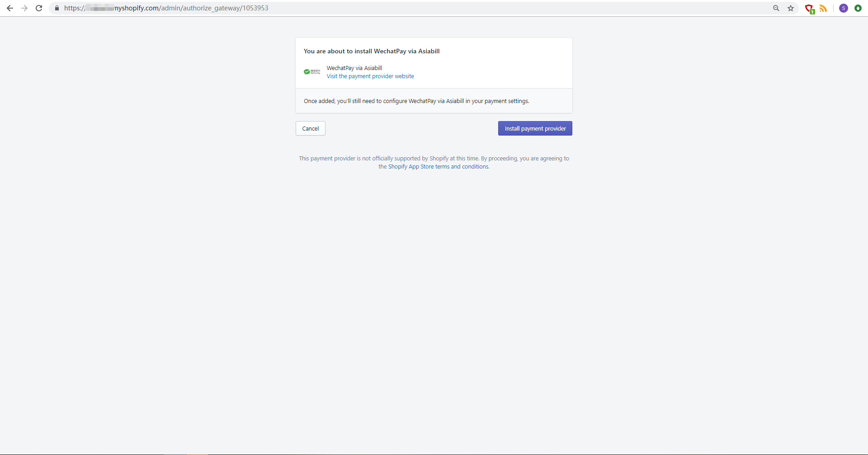Open the purple profile avatar
The width and height of the screenshot is (868, 455).
tap(844, 8)
